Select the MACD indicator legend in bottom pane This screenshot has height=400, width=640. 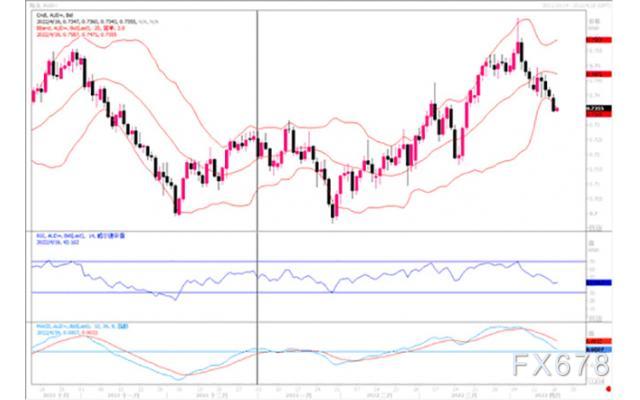point(82,327)
